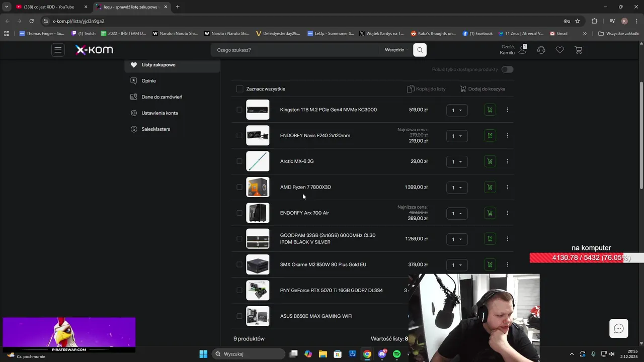Add SMX Okame M2 850W to cart
The height and width of the screenshot is (362, 644).
[x=490, y=264]
